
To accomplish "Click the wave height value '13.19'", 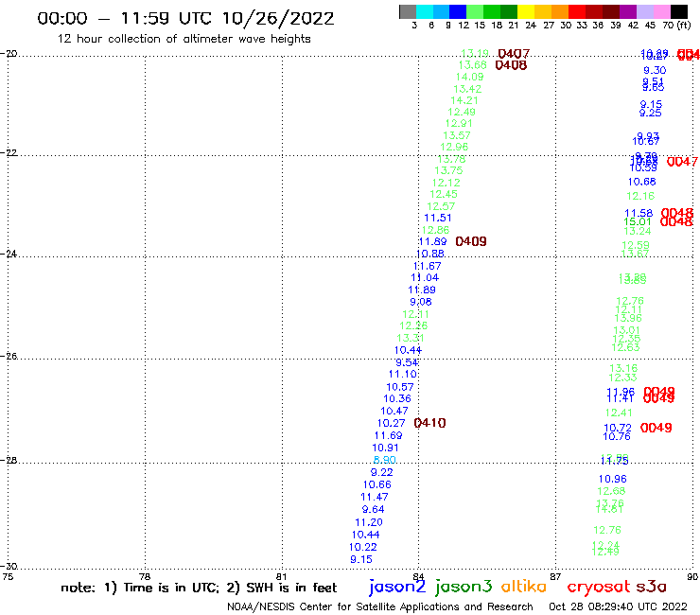I will (x=475, y=54).
